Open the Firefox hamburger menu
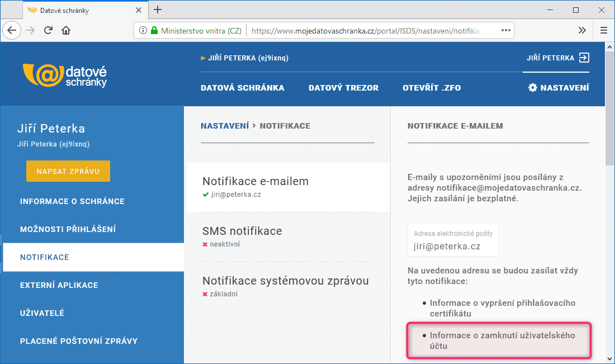615x364 pixels. tap(604, 30)
